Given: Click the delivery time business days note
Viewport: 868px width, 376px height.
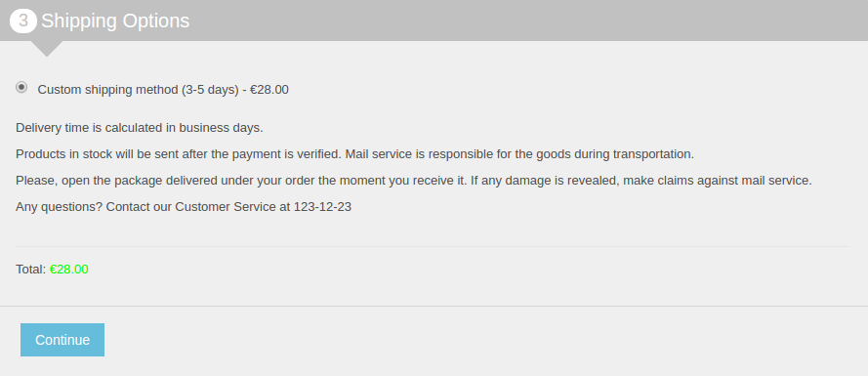Looking at the screenshot, I should pos(140,128).
